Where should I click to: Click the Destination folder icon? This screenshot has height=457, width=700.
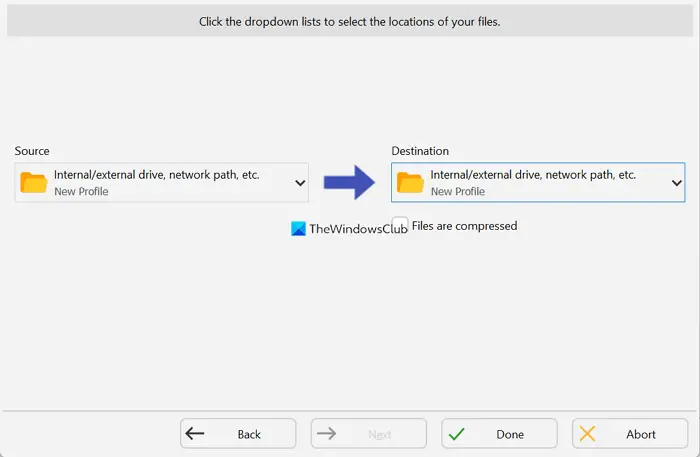point(410,183)
